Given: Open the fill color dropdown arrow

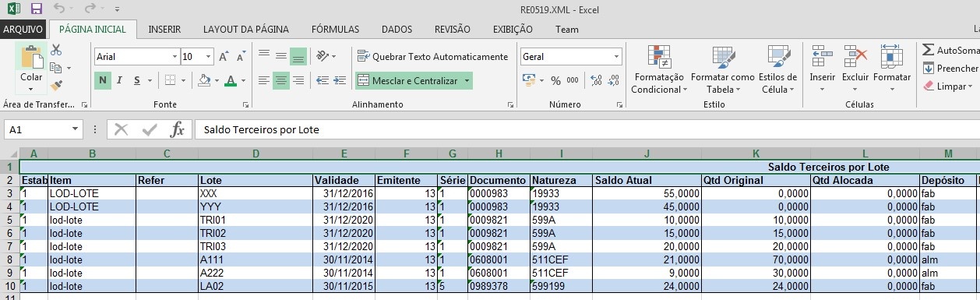Looking at the screenshot, I should (x=216, y=81).
